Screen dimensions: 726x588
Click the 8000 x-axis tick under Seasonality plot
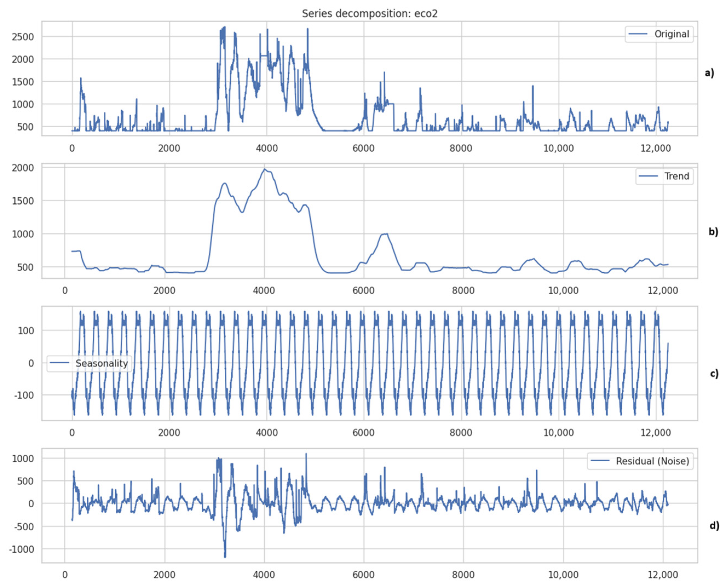(461, 433)
